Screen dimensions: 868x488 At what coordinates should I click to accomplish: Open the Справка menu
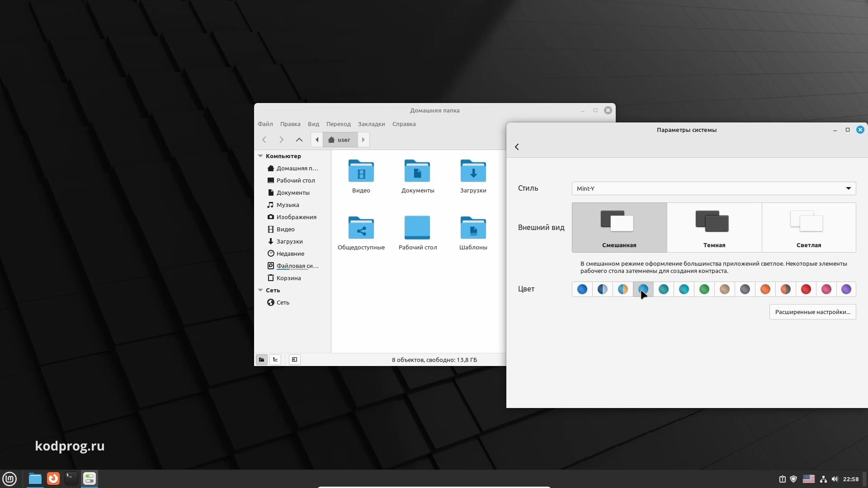(404, 124)
